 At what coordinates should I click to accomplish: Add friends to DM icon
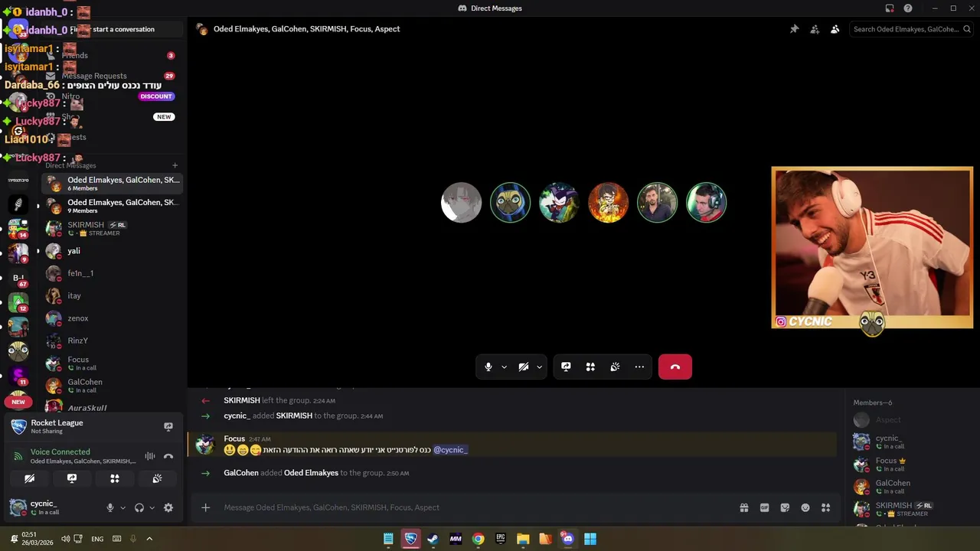tap(815, 29)
